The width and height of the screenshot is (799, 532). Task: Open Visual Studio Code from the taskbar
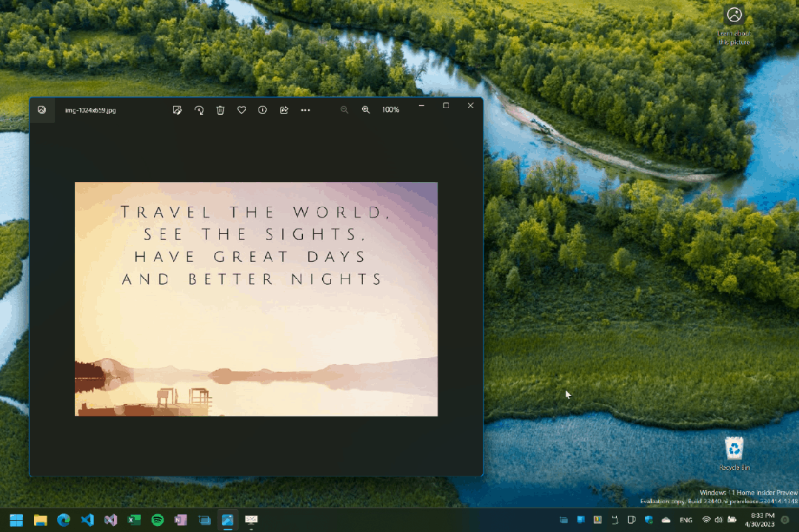tap(87, 520)
